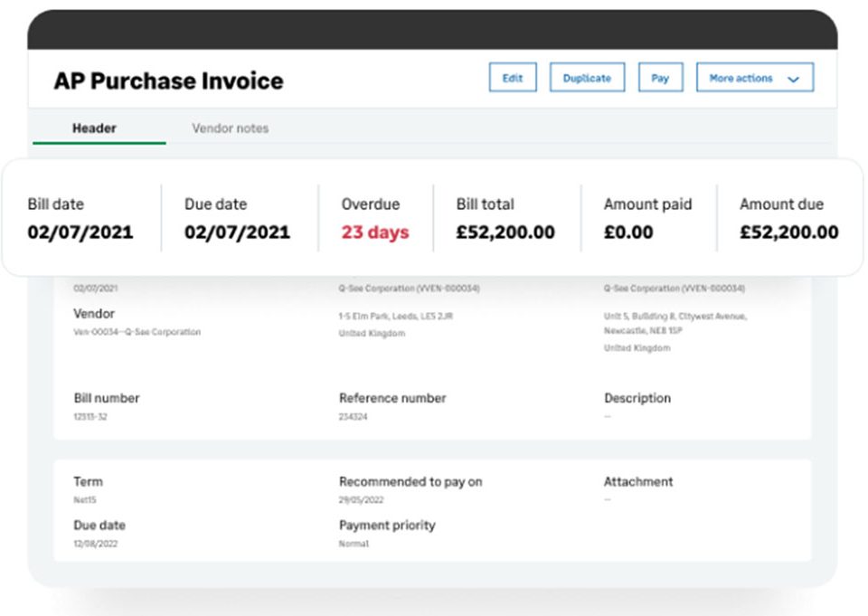Click the 'Recommended to pay on' label
The image size is (868, 616).
tap(410, 482)
